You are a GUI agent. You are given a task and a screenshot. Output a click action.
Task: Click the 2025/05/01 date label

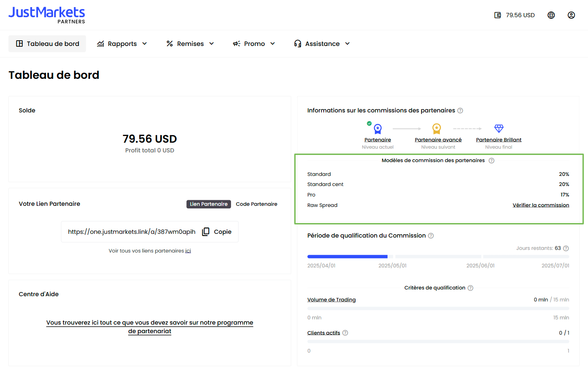pyautogui.click(x=392, y=266)
